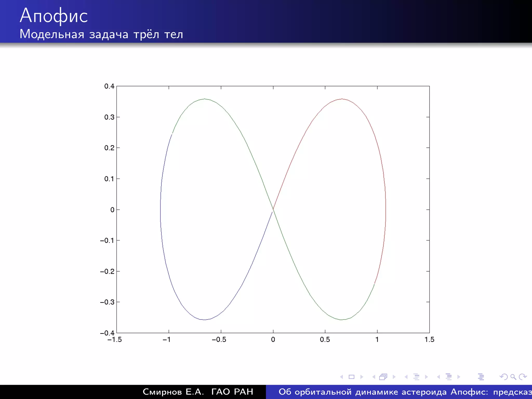Click the next slide arrow icon

362,377
